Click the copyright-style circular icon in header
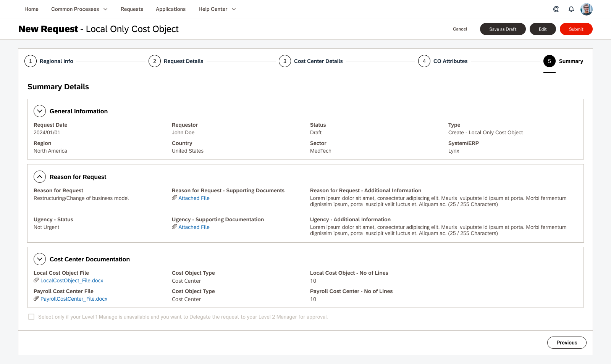The image size is (611, 364). pos(556,9)
